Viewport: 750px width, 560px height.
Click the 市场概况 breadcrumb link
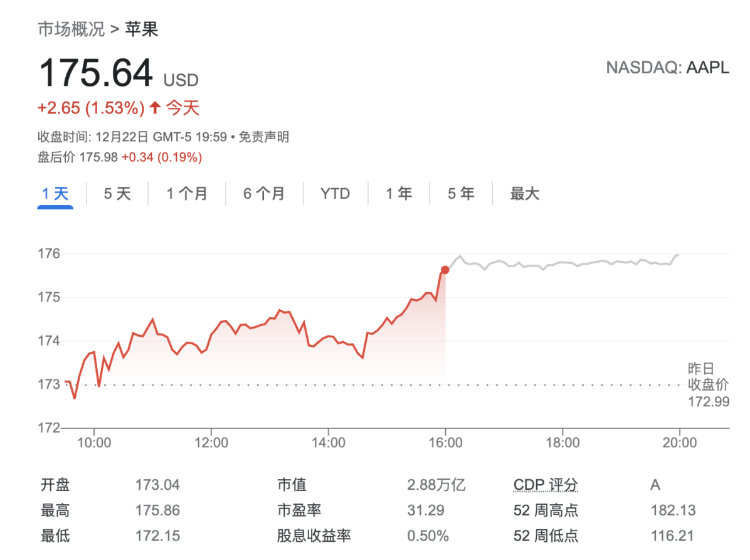[x=71, y=30]
